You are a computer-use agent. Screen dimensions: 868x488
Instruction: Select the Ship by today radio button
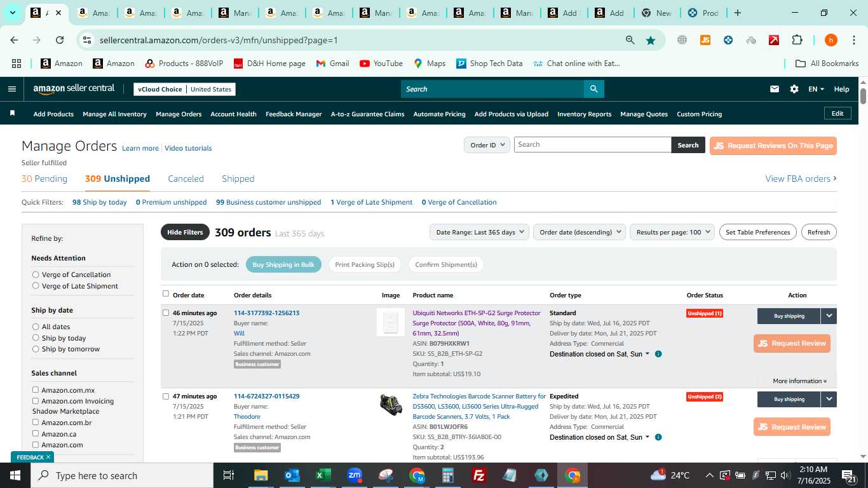(36, 338)
